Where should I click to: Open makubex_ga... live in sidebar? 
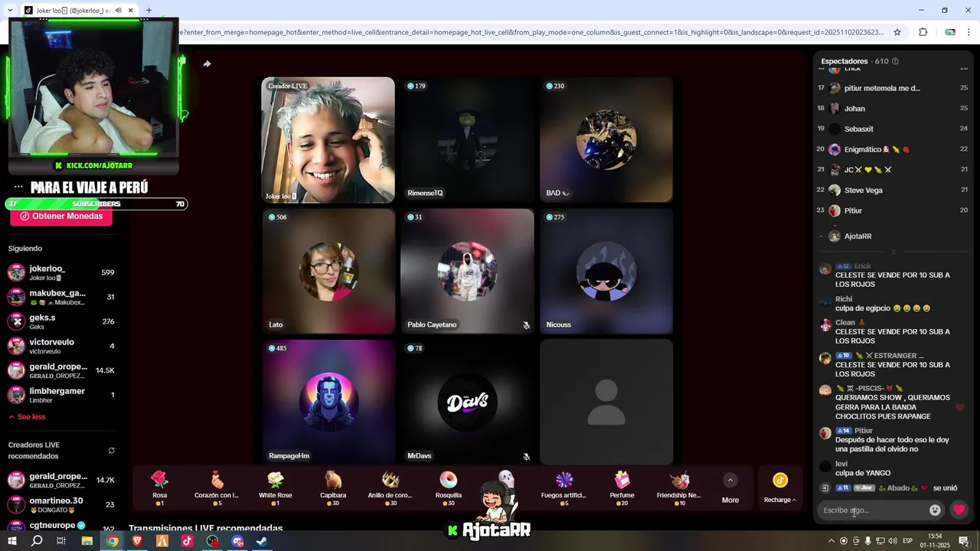[61, 297]
